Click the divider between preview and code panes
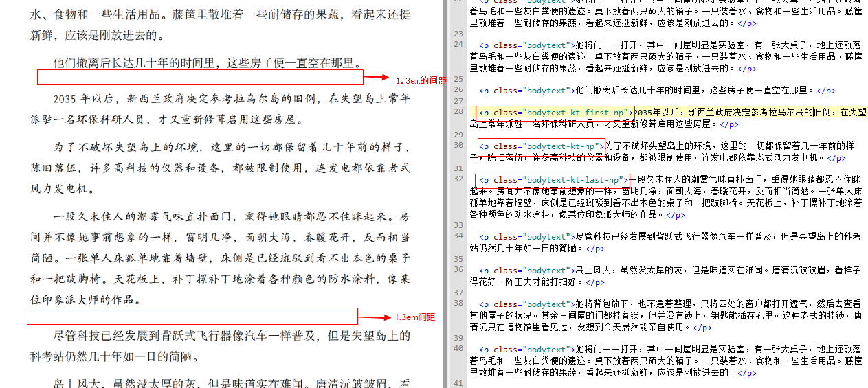Screen dimensions: 868x388 coord(445,194)
